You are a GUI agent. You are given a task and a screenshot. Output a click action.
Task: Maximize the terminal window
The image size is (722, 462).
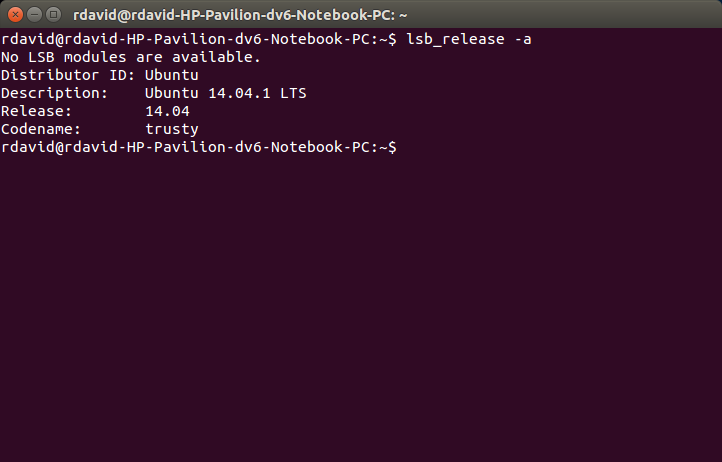point(53,15)
